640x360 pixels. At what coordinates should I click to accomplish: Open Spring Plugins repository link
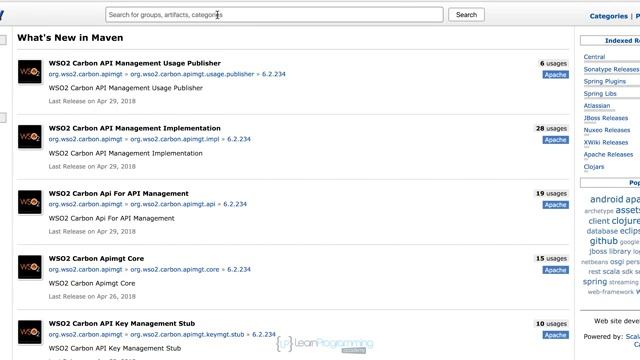click(604, 81)
